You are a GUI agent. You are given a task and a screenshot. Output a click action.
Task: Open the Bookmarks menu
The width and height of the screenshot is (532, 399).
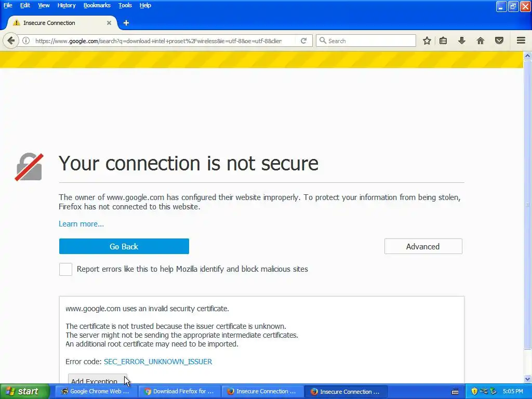(97, 5)
